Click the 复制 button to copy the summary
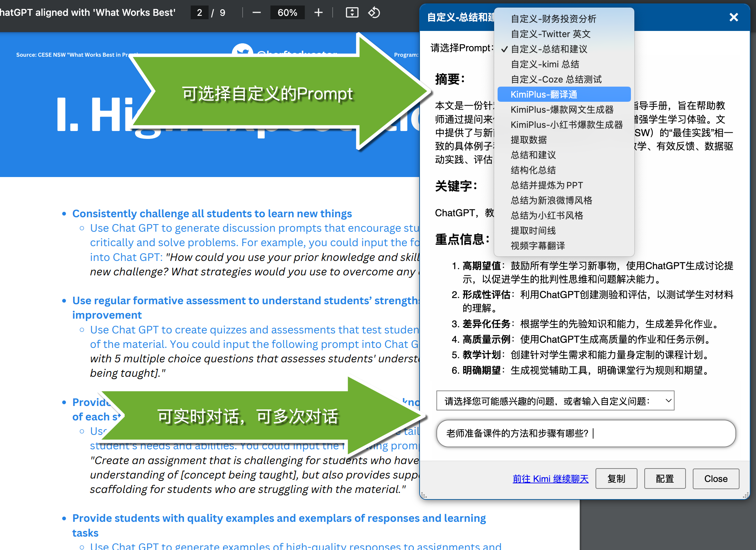Screen dimensions: 756x550 pos(616,478)
